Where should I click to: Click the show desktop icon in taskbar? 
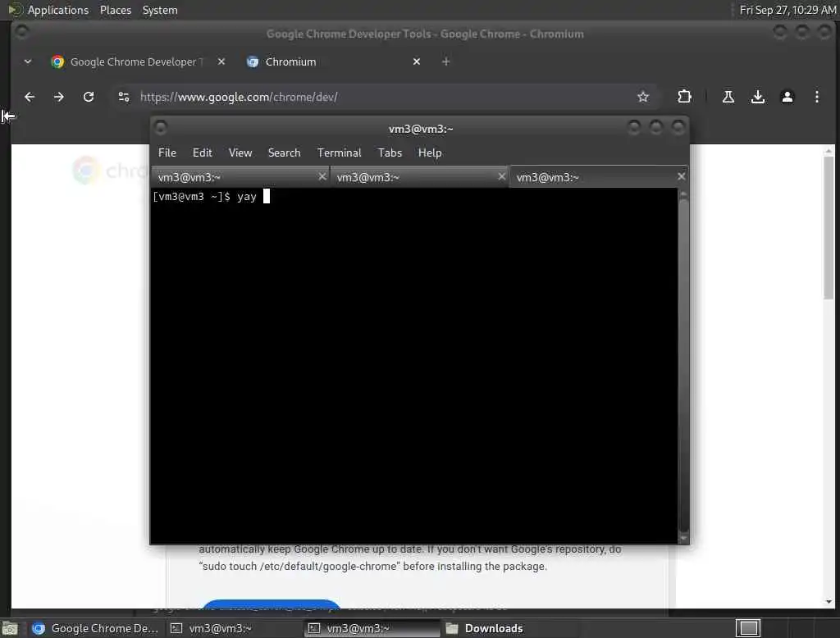10,628
